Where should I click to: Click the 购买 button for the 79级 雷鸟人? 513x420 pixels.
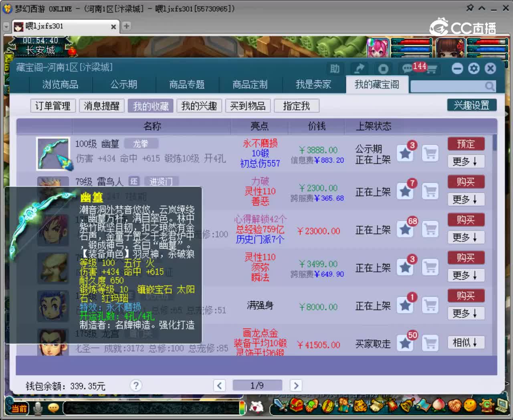pos(466,182)
